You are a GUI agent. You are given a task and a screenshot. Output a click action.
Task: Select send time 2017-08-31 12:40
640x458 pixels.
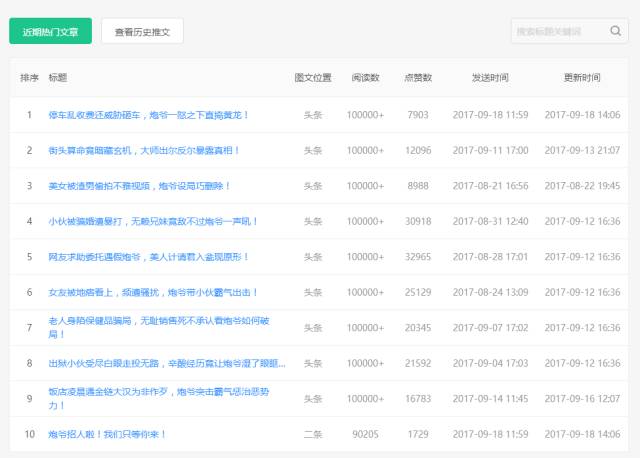click(x=490, y=222)
